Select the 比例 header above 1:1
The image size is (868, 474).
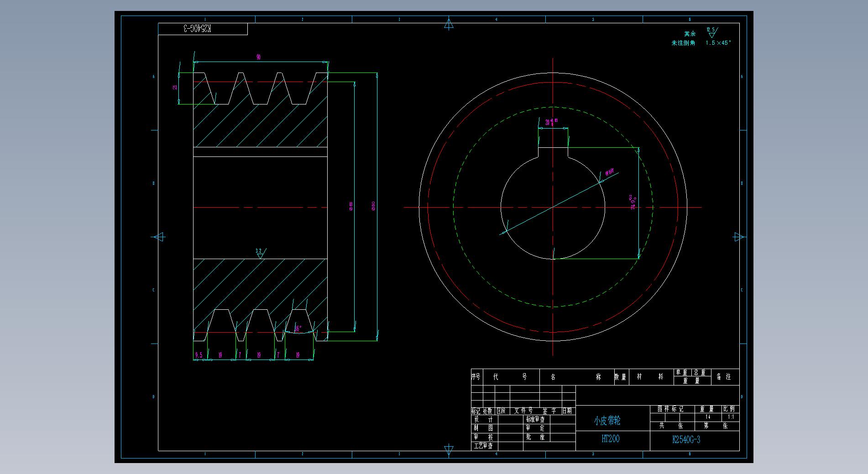pos(729,409)
